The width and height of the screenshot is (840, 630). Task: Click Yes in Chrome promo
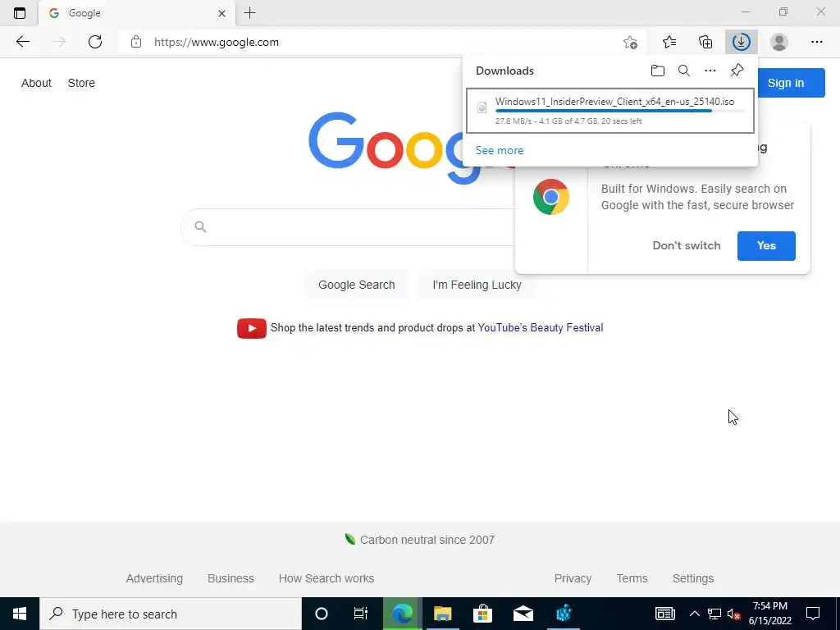766,246
